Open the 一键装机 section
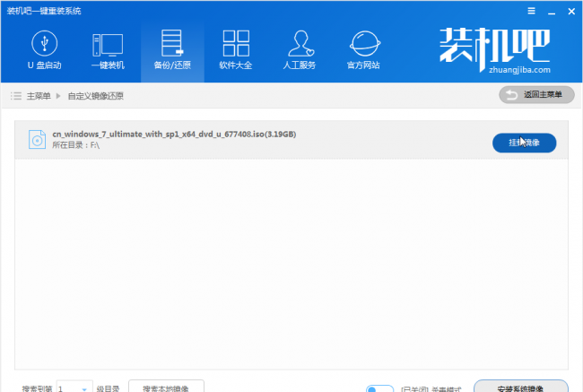583x392 pixels. (108, 50)
